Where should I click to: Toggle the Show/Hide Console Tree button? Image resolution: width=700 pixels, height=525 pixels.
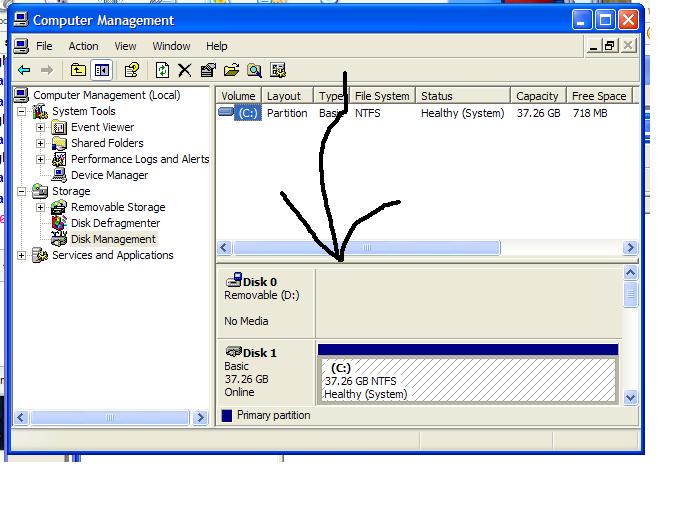(x=101, y=70)
